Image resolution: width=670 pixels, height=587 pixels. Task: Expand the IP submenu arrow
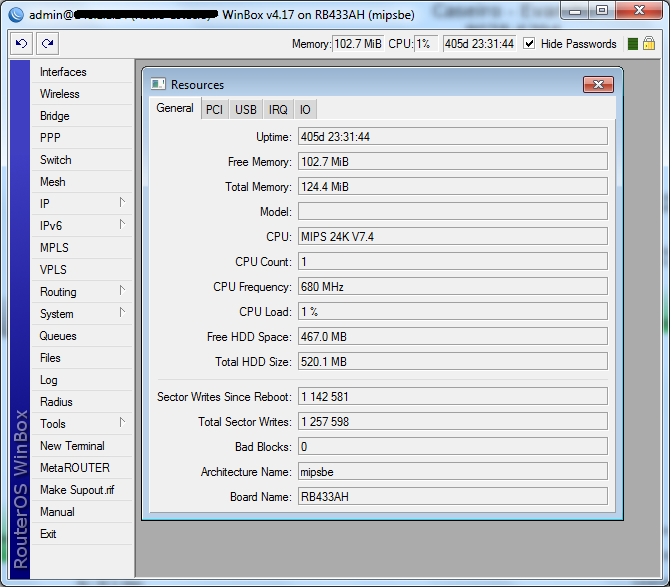coord(122,203)
